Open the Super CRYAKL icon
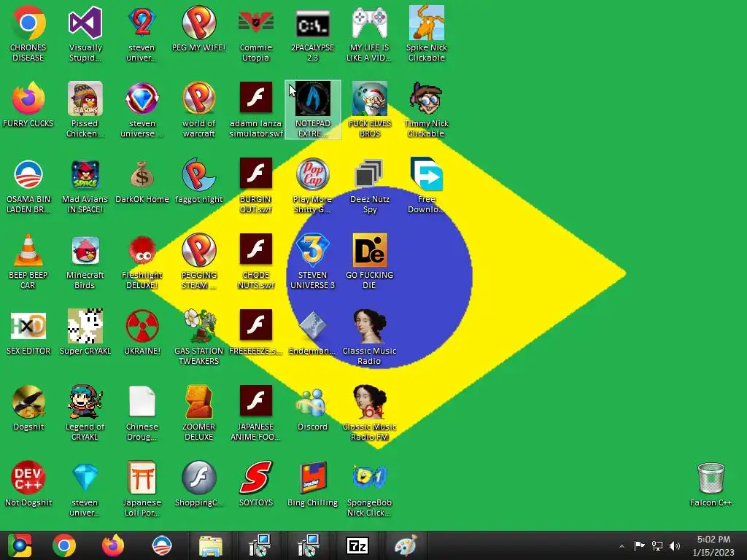This screenshot has width=747, height=560. pyautogui.click(x=85, y=332)
